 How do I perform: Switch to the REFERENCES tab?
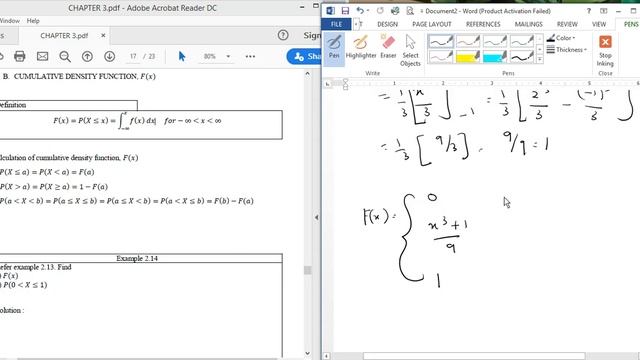[483, 24]
